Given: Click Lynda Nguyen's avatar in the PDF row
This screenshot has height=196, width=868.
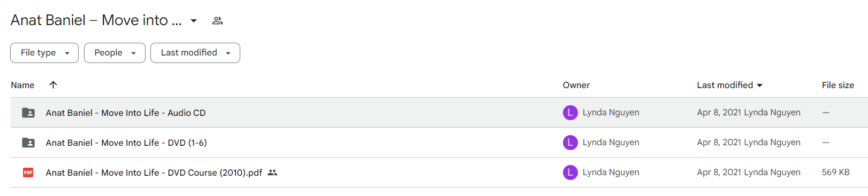Looking at the screenshot, I should click(x=570, y=173).
